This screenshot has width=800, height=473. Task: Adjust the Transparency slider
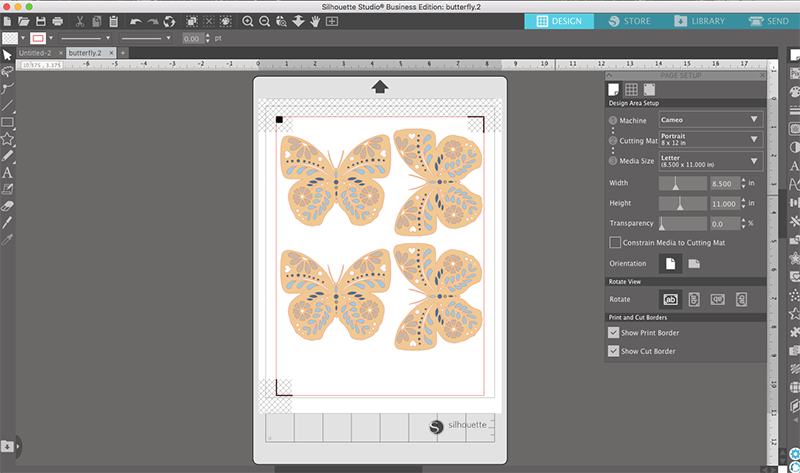[x=662, y=224]
